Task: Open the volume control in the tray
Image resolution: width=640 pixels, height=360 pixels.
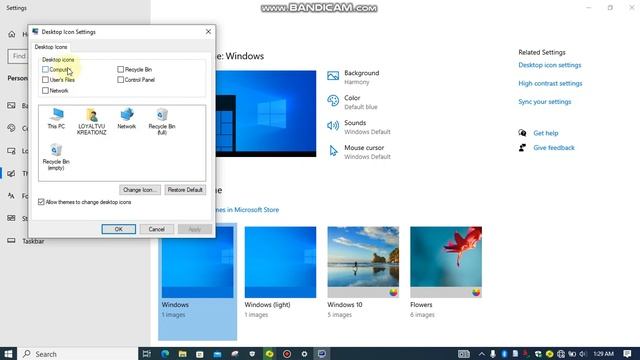Action: (x=583, y=354)
